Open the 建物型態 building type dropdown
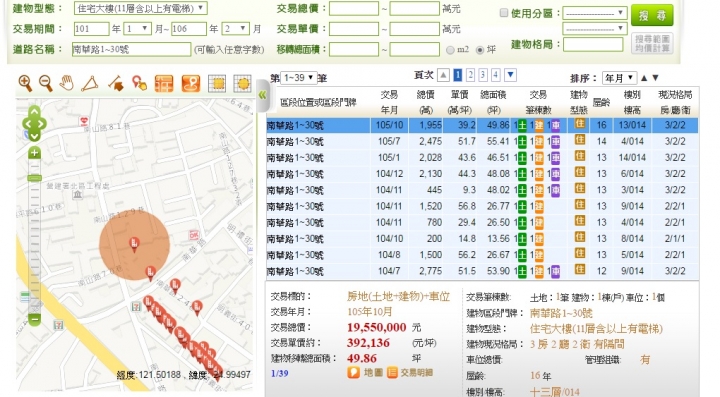This screenshot has width=720, height=397. [x=141, y=8]
